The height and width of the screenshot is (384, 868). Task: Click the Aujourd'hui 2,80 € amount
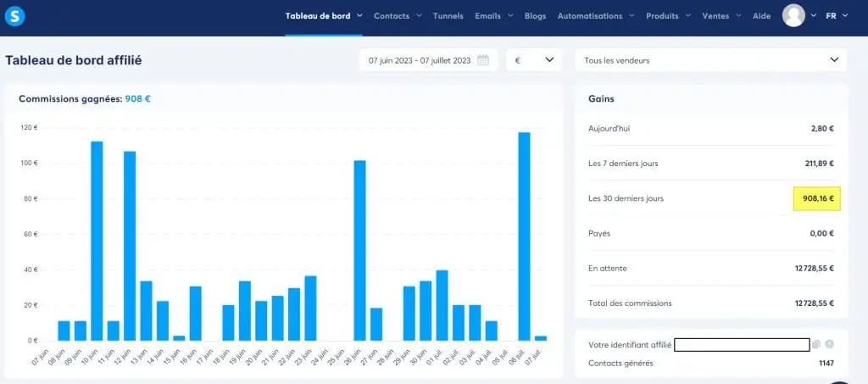[822, 128]
